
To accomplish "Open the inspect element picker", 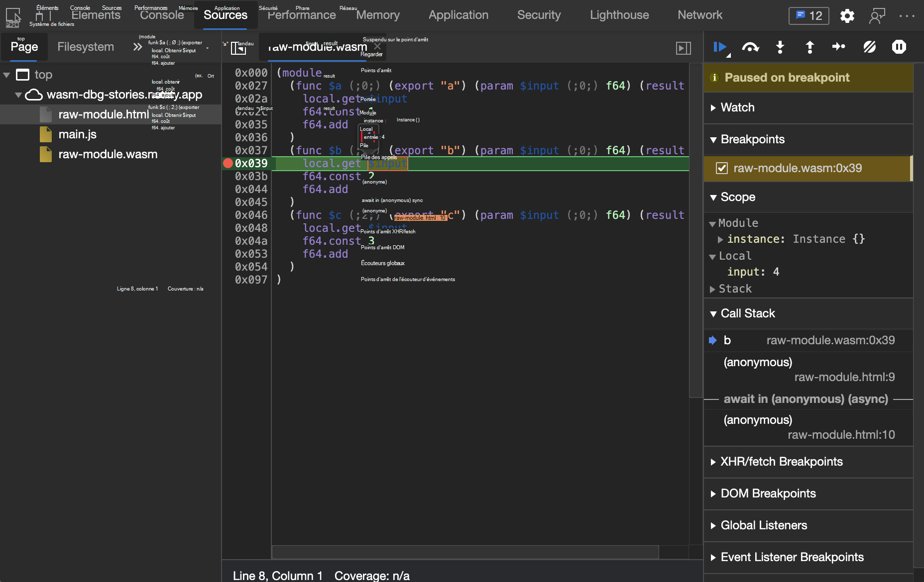I will pyautogui.click(x=13, y=16).
